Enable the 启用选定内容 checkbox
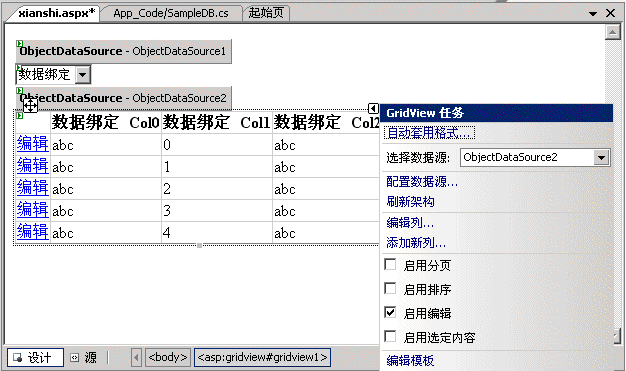 pos(390,336)
